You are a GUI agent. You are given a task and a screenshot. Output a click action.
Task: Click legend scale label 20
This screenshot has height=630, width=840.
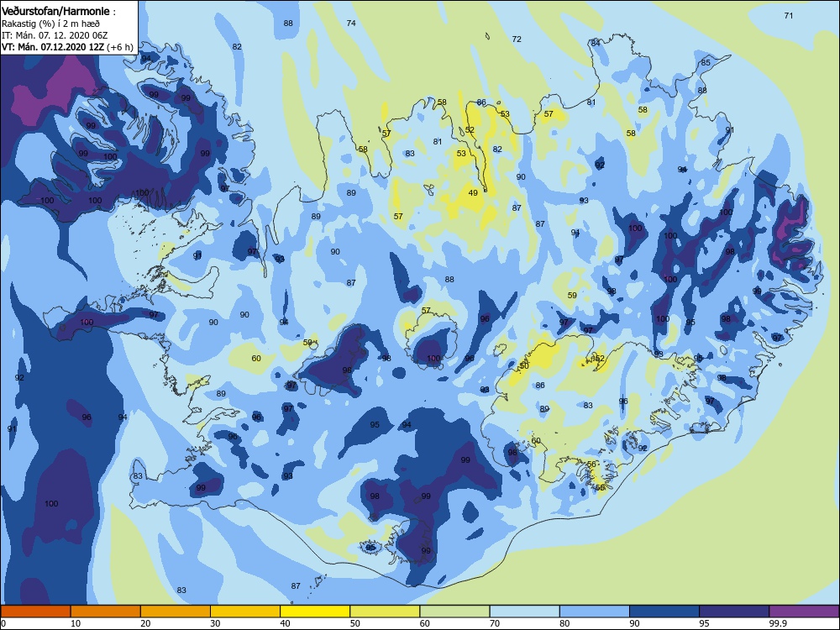(145, 623)
